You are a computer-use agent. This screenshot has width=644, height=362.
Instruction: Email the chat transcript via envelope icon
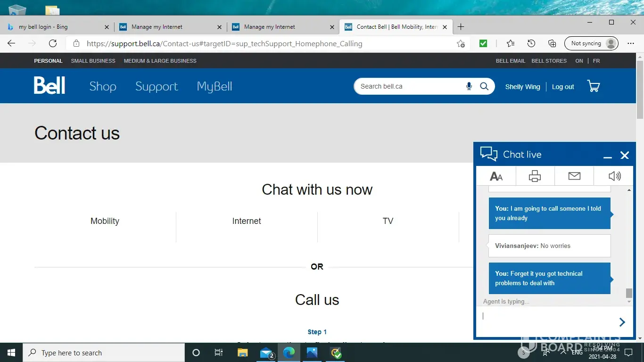pos(574,176)
